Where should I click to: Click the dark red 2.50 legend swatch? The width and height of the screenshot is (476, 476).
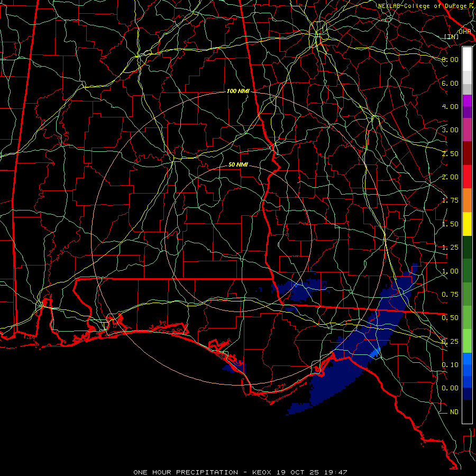[467, 153]
